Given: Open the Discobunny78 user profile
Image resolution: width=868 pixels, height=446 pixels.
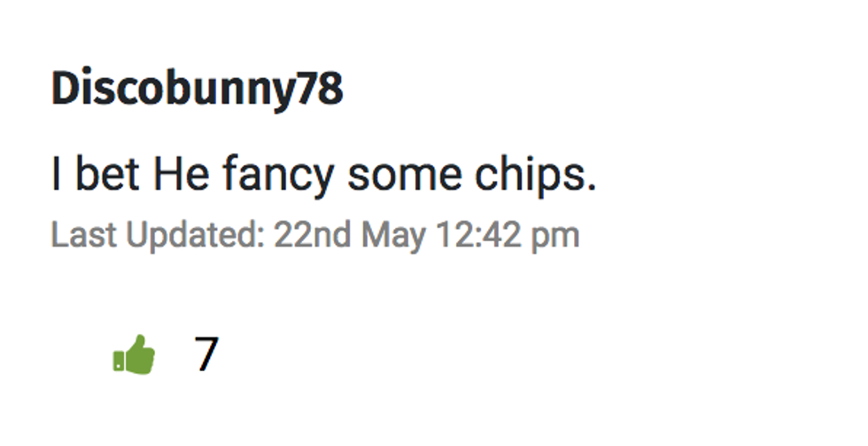Looking at the screenshot, I should tap(197, 91).
